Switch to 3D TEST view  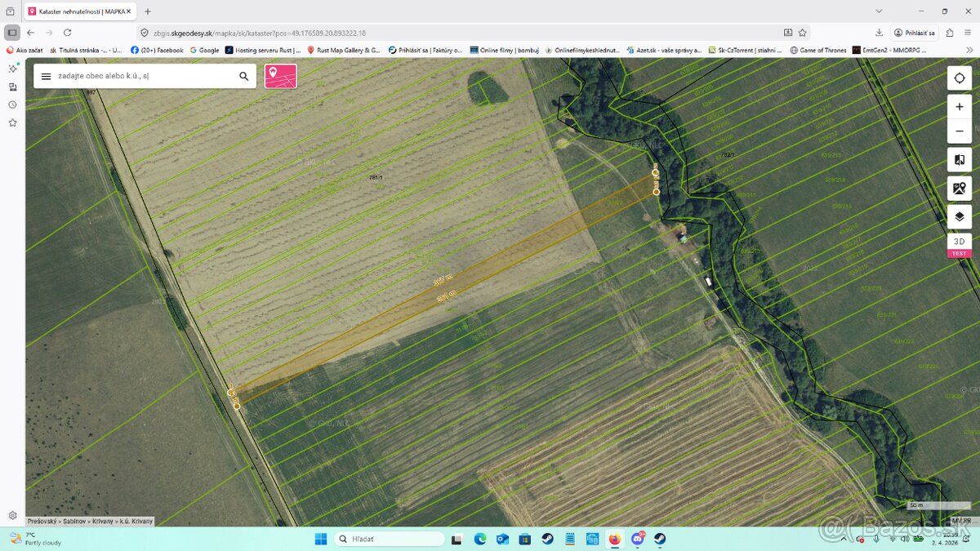pyautogui.click(x=960, y=245)
